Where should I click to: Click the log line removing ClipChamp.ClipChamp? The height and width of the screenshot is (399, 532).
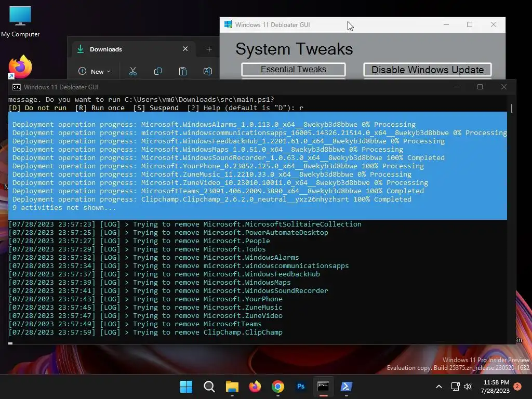145,332
